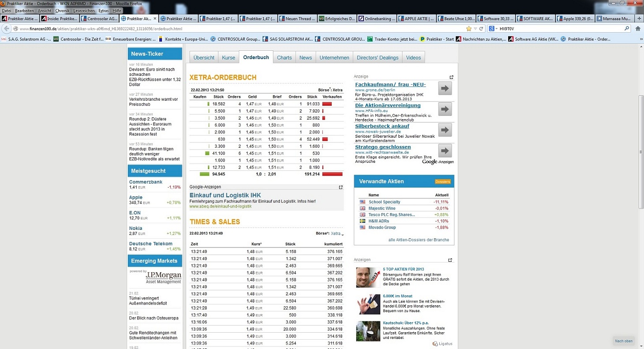
Task: Open the Deutsche Telekom link in Meistgesucht
Action: [151, 244]
